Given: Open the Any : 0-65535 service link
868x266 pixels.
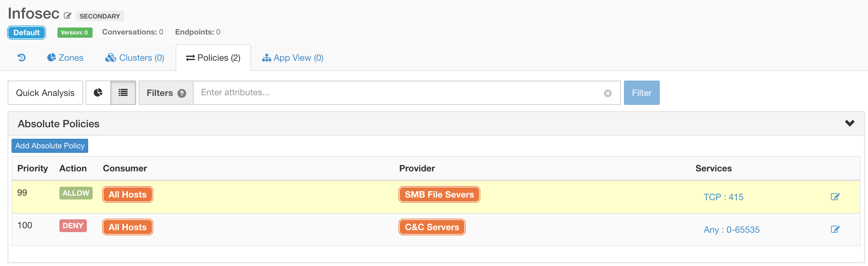Looking at the screenshot, I should 731,230.
